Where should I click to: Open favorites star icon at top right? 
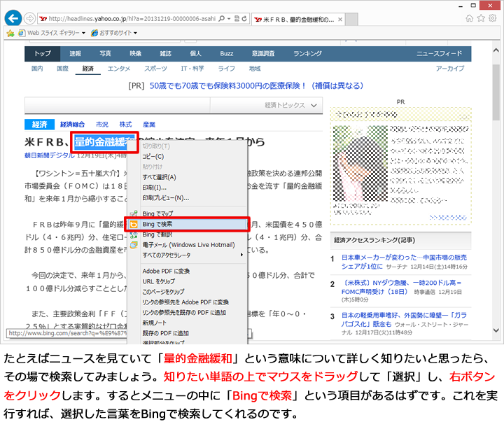coord(481,18)
